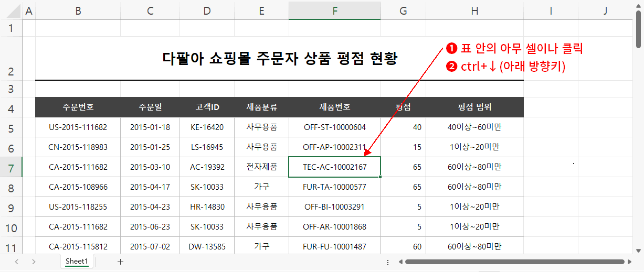
Task: Select product cell TEC-AC-10002167
Action: coord(334,167)
